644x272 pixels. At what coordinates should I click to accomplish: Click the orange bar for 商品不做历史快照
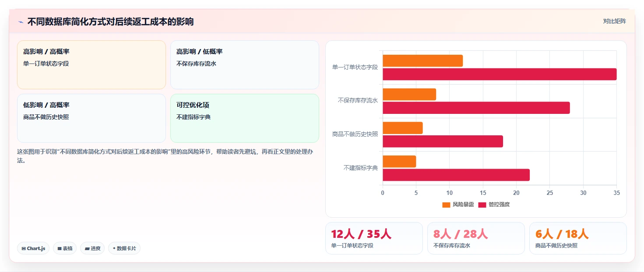tap(403, 128)
